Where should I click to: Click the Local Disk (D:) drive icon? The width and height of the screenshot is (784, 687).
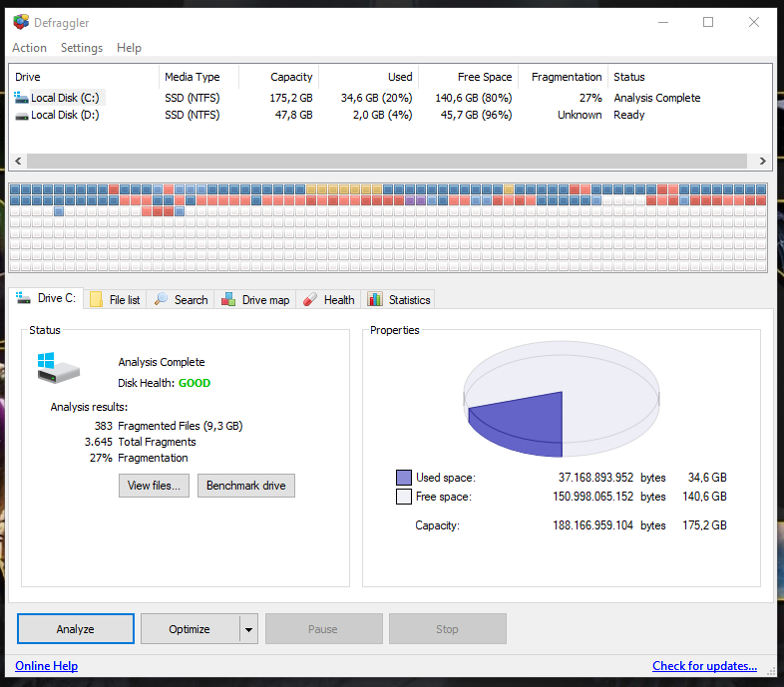tap(22, 116)
